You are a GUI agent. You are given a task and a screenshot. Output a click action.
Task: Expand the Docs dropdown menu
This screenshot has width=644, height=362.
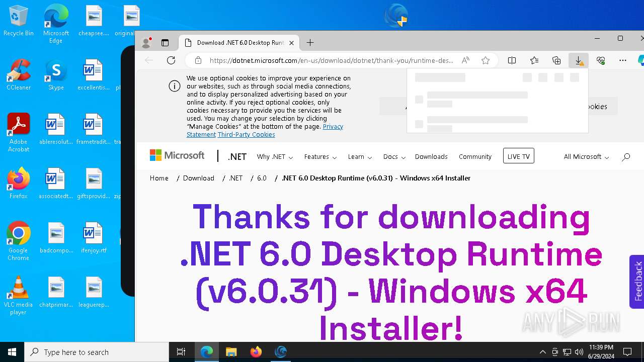click(394, 157)
